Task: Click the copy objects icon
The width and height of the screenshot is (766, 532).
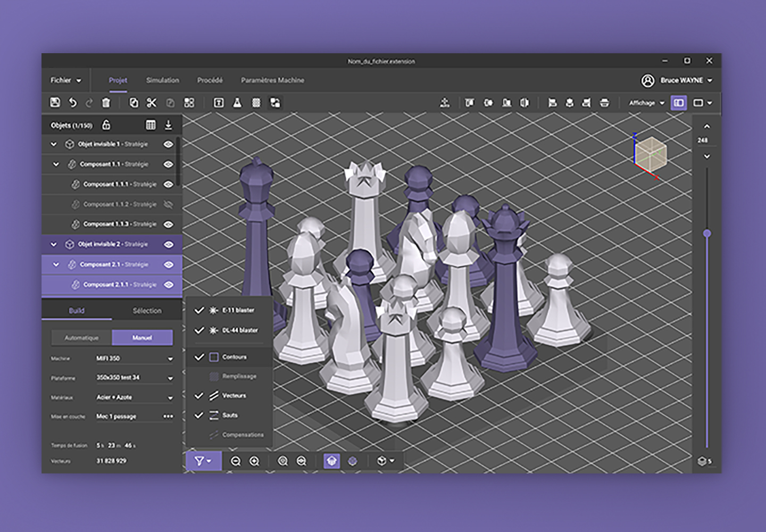Action: pos(134,103)
